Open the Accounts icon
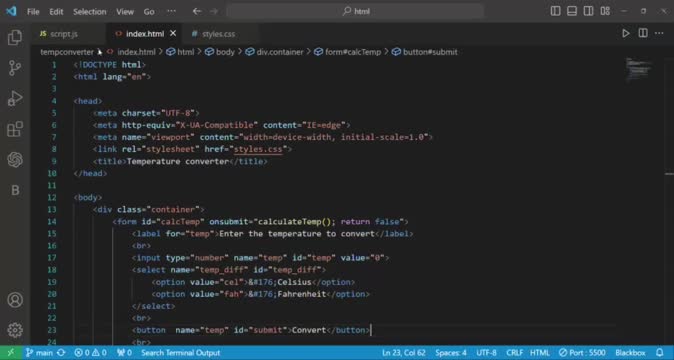This screenshot has width=674, height=360. click(x=15, y=299)
